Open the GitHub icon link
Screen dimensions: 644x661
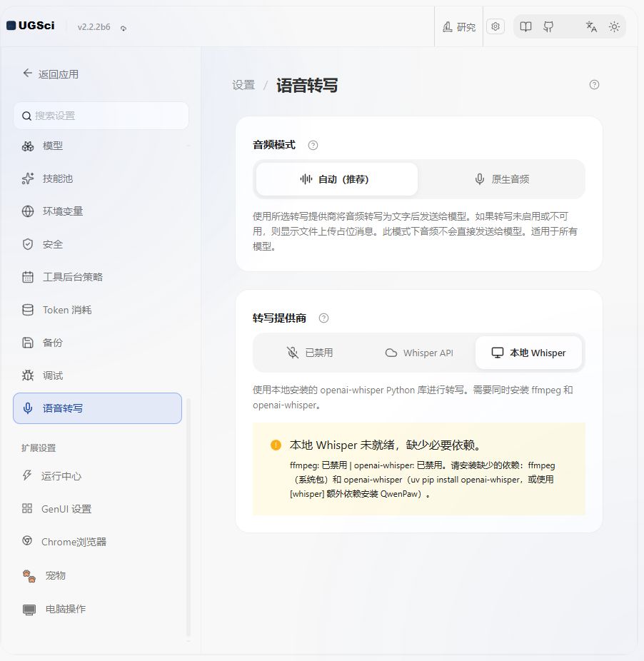point(548,27)
